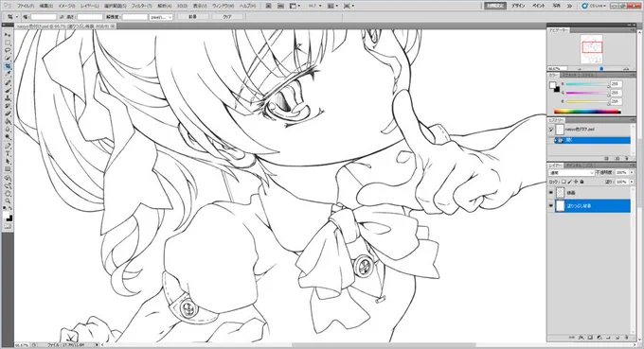Delete layer with Layers panel trash icon
Image resolution: width=644 pixels, height=349 pixels.
click(626, 337)
